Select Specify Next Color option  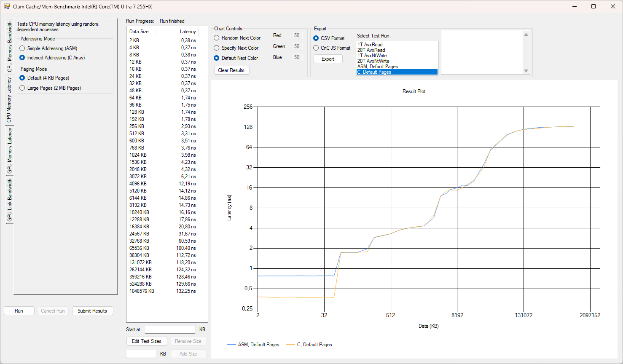tap(217, 48)
